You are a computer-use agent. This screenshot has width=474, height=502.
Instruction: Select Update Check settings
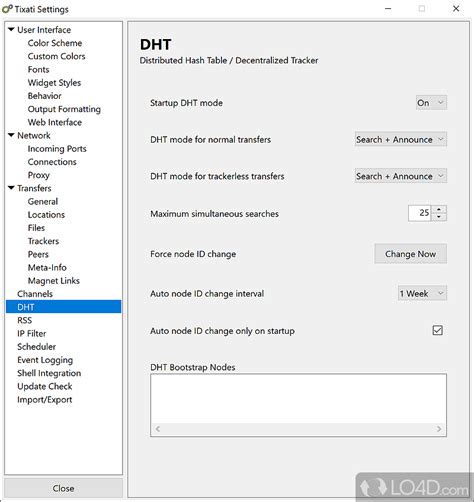tap(45, 386)
